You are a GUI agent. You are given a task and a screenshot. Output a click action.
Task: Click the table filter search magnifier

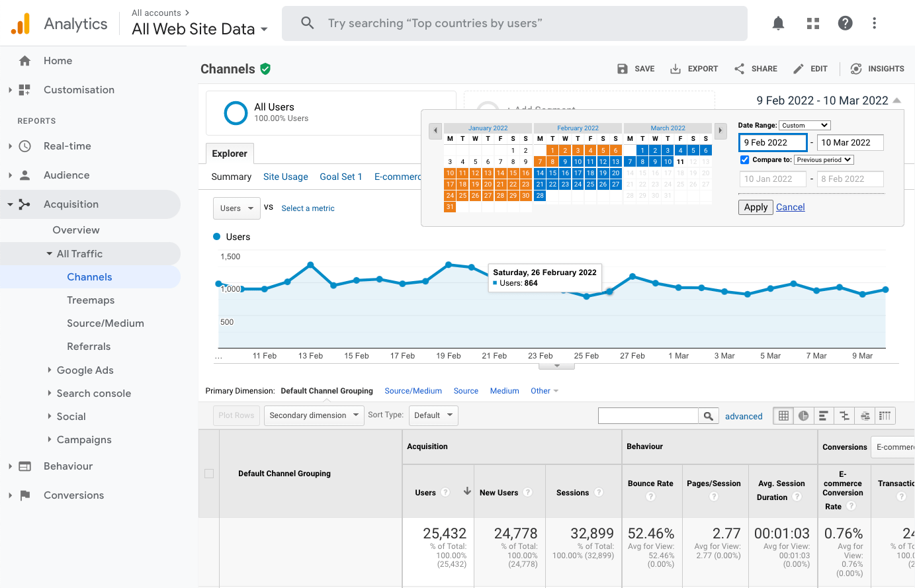click(x=708, y=415)
